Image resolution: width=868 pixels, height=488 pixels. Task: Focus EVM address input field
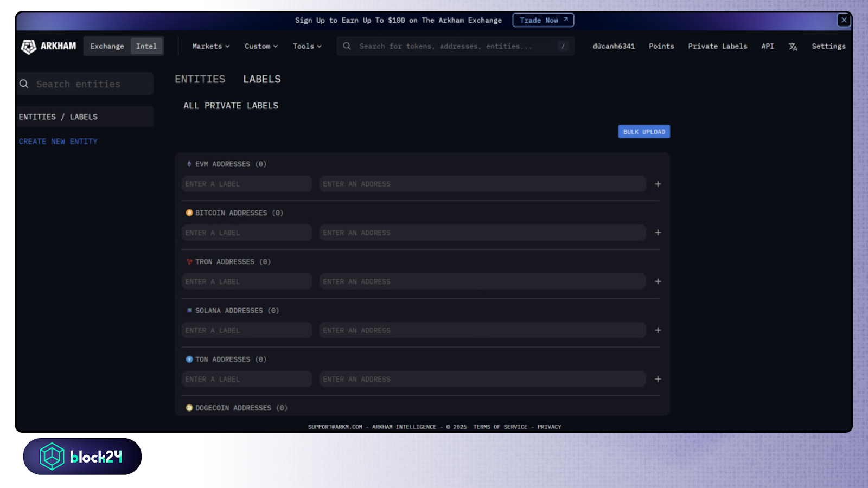point(482,184)
